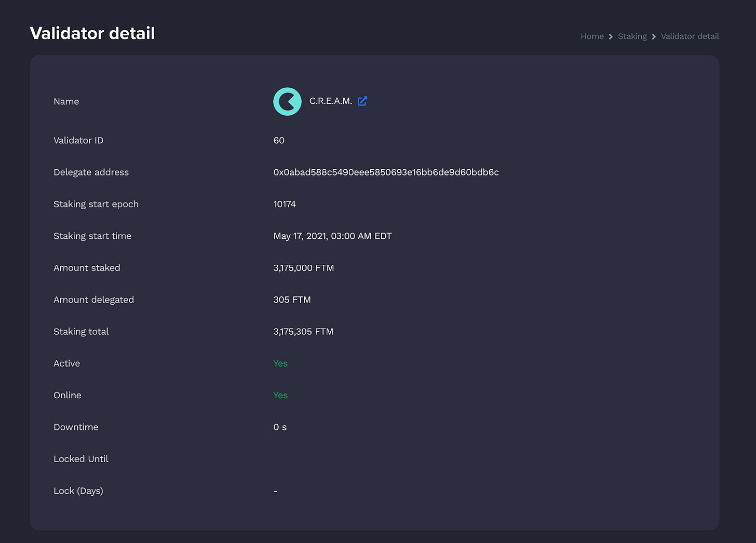This screenshot has height=543, width=756.
Task: Click the chevron after Staking breadcrumb
Action: point(654,37)
